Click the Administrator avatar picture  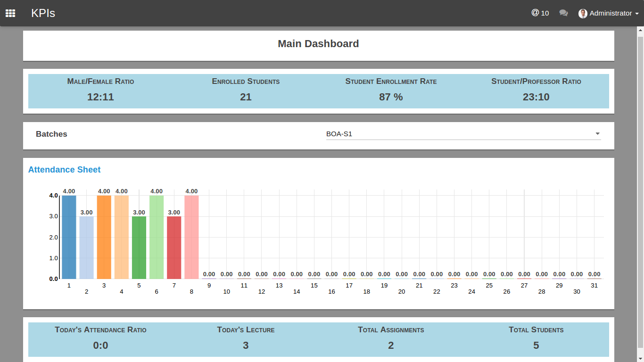click(x=583, y=14)
